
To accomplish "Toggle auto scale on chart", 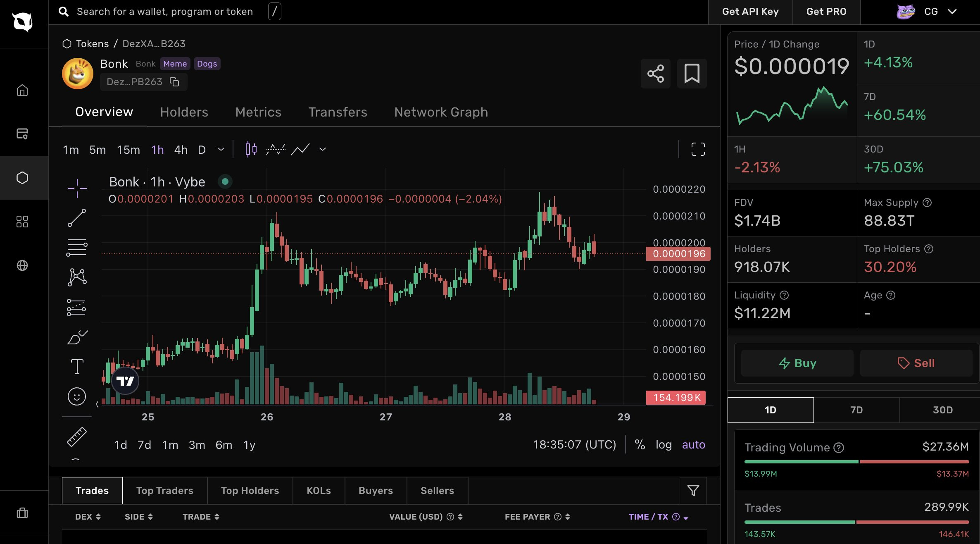I will [x=693, y=445].
